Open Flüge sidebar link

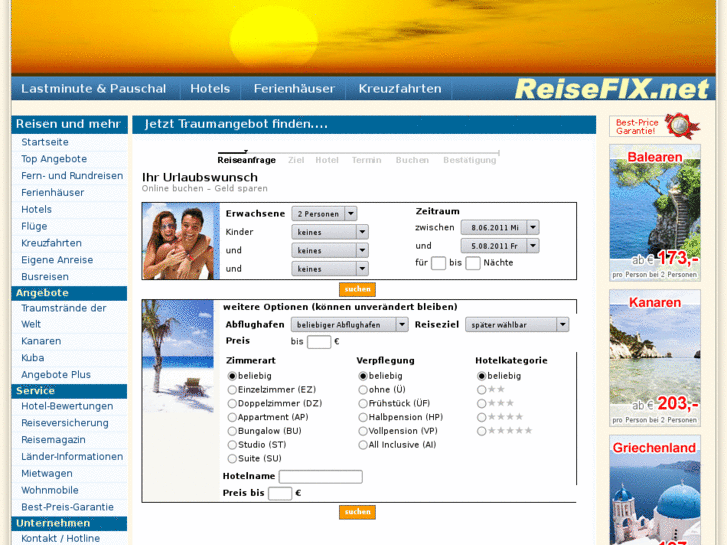click(34, 226)
